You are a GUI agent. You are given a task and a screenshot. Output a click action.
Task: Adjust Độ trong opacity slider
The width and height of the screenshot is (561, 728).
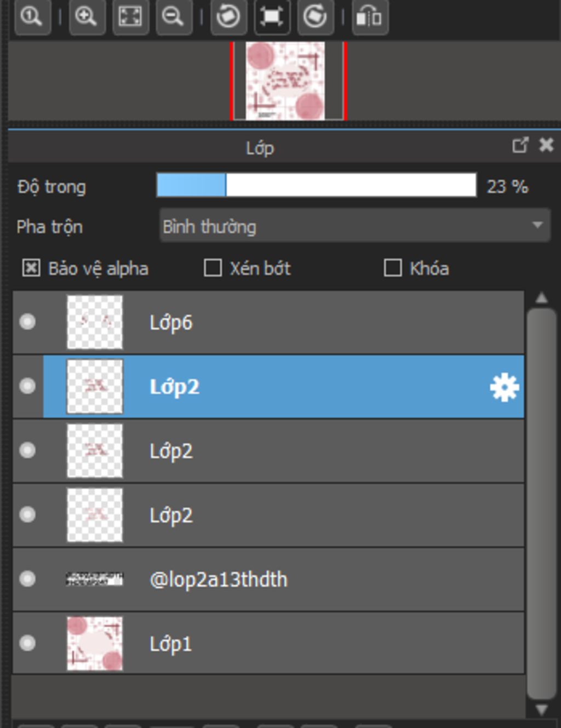click(316, 185)
